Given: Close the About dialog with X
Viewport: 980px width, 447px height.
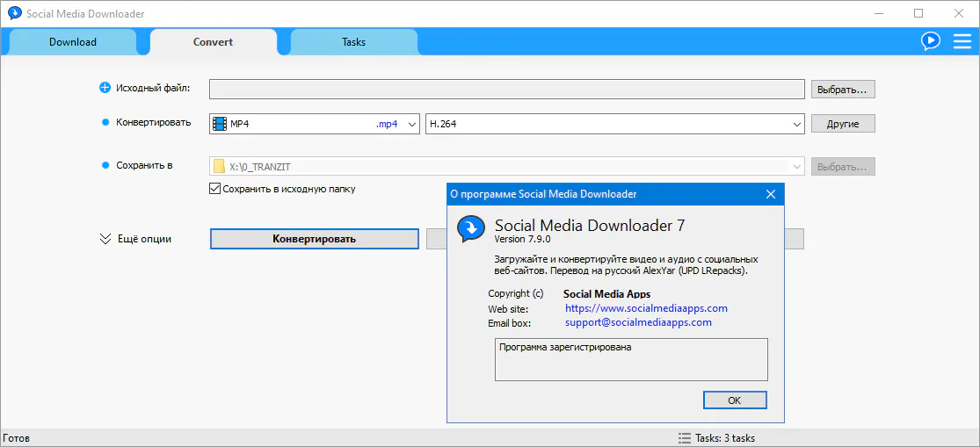Looking at the screenshot, I should pyautogui.click(x=771, y=194).
